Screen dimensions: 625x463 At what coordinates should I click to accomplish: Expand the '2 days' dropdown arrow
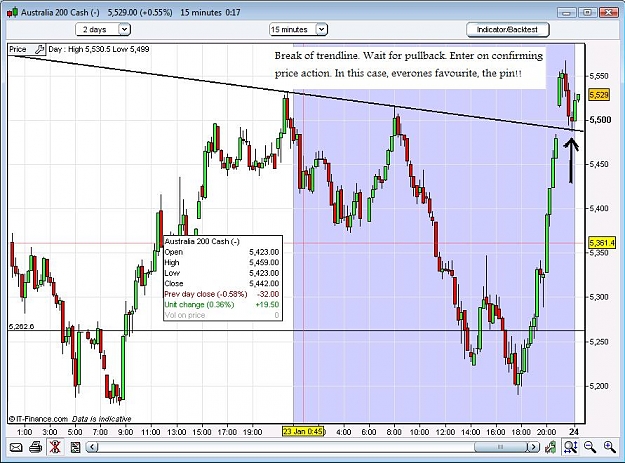pos(124,29)
